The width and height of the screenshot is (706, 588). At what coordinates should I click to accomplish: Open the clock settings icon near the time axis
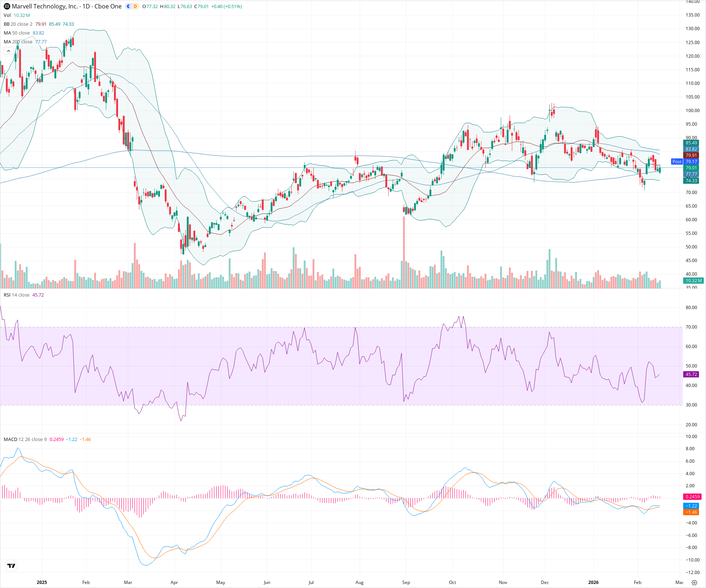tap(694, 582)
